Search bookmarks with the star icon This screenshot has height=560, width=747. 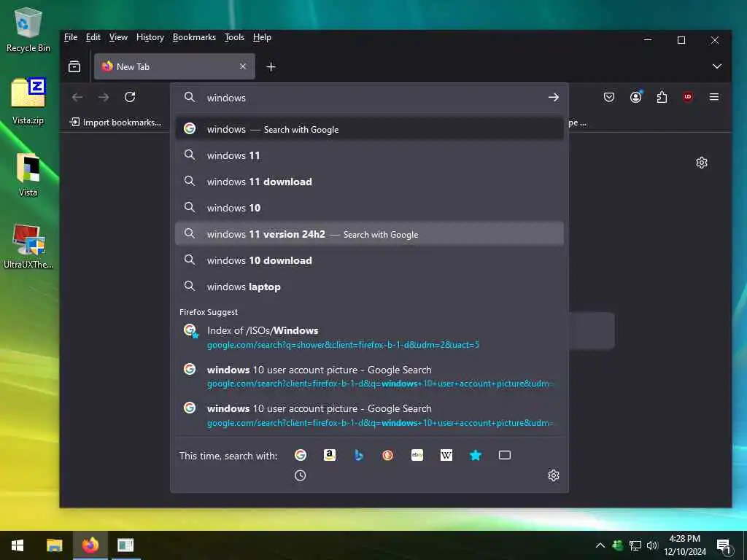[x=476, y=455]
